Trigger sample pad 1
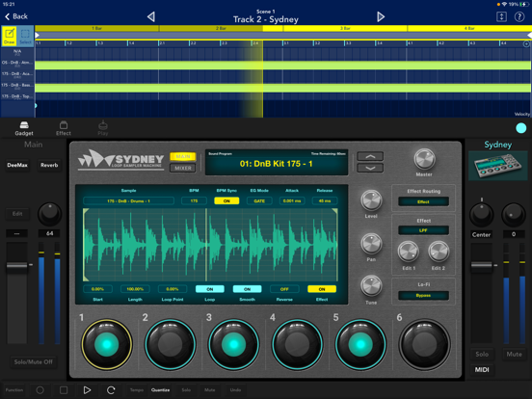Viewport: 532px width, 399px height. point(107,344)
